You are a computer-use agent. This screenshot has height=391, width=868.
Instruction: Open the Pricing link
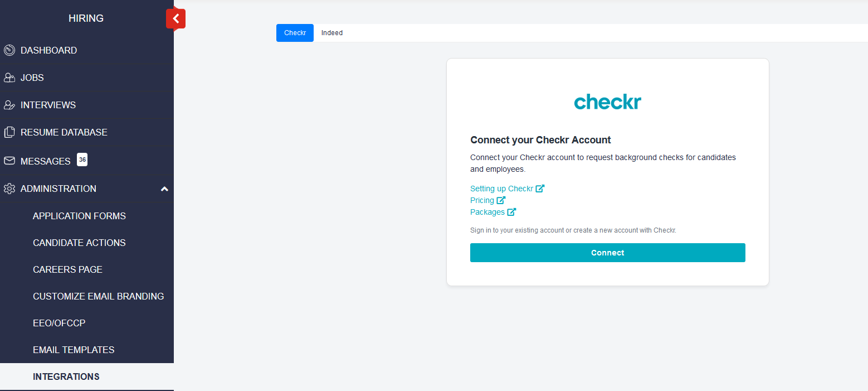point(482,200)
